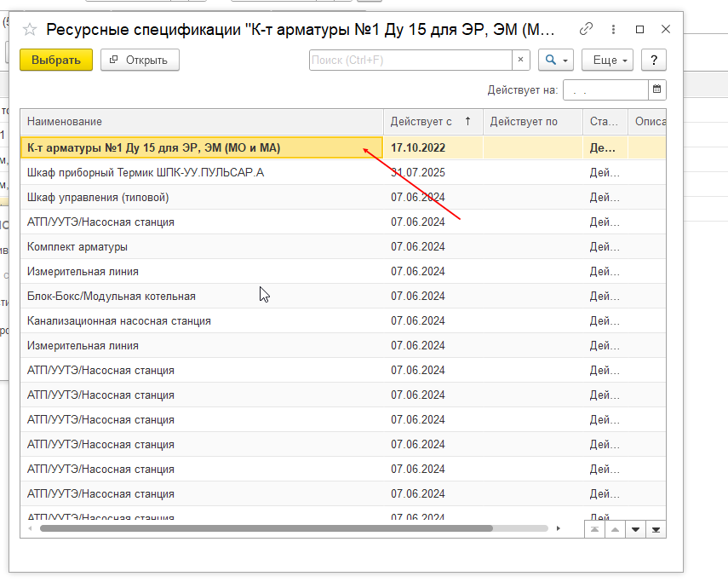
Task: Click the Действует по column header
Action: (x=533, y=122)
